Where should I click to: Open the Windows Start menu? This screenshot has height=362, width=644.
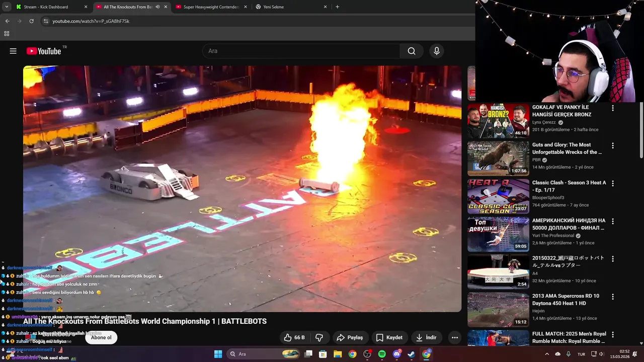(218, 354)
